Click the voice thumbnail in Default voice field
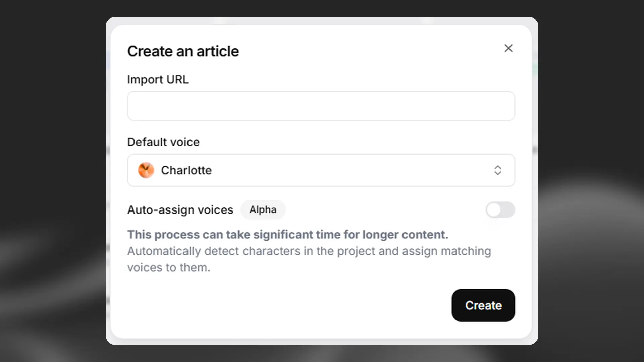The width and height of the screenshot is (644, 362). coord(146,170)
